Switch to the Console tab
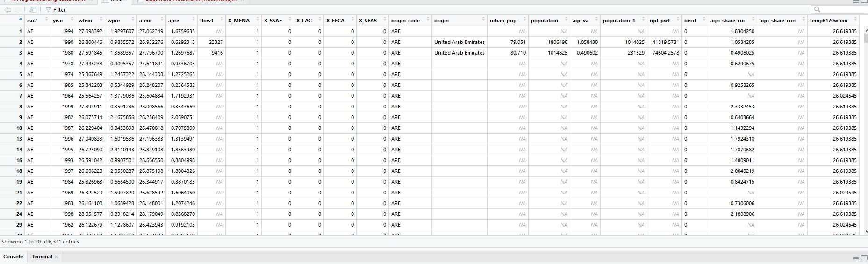 [x=13, y=257]
